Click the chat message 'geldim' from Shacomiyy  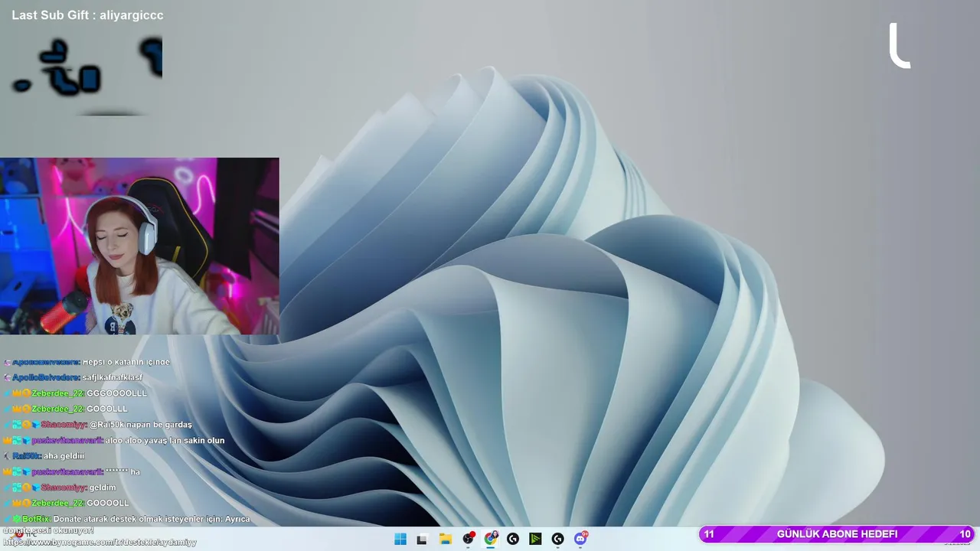click(103, 487)
